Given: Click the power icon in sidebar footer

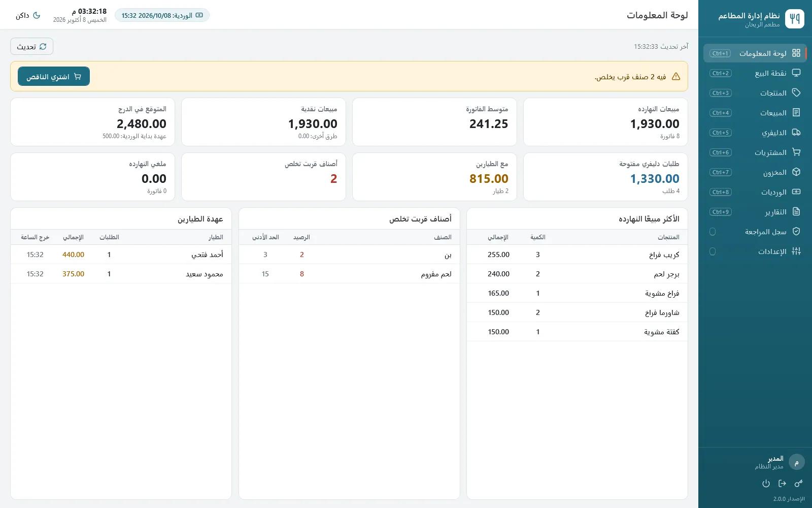Looking at the screenshot, I should pos(766,484).
